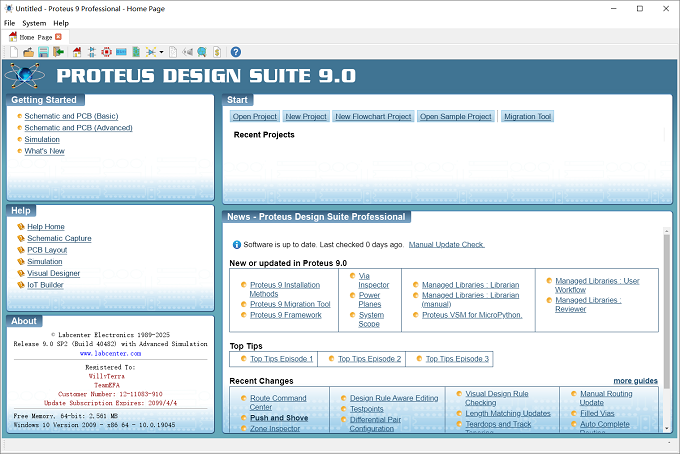Click the Open Sample Project button
This screenshot has width=680, height=454.
click(455, 116)
